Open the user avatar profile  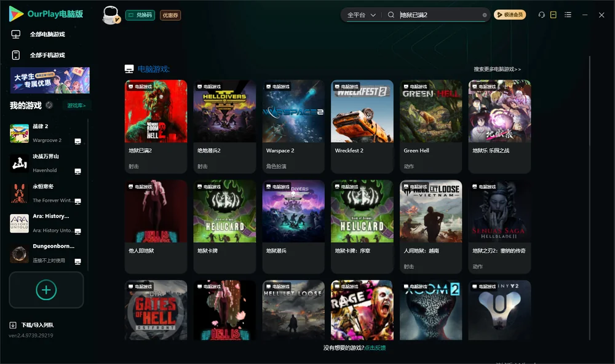pyautogui.click(x=111, y=15)
